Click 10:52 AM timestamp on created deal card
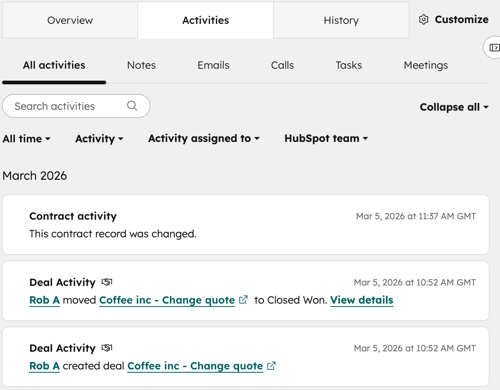This screenshot has height=390, width=500. [x=415, y=348]
